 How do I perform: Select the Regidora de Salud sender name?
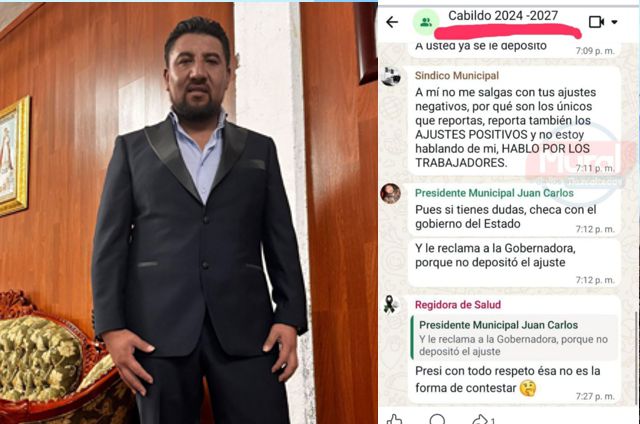tap(458, 305)
